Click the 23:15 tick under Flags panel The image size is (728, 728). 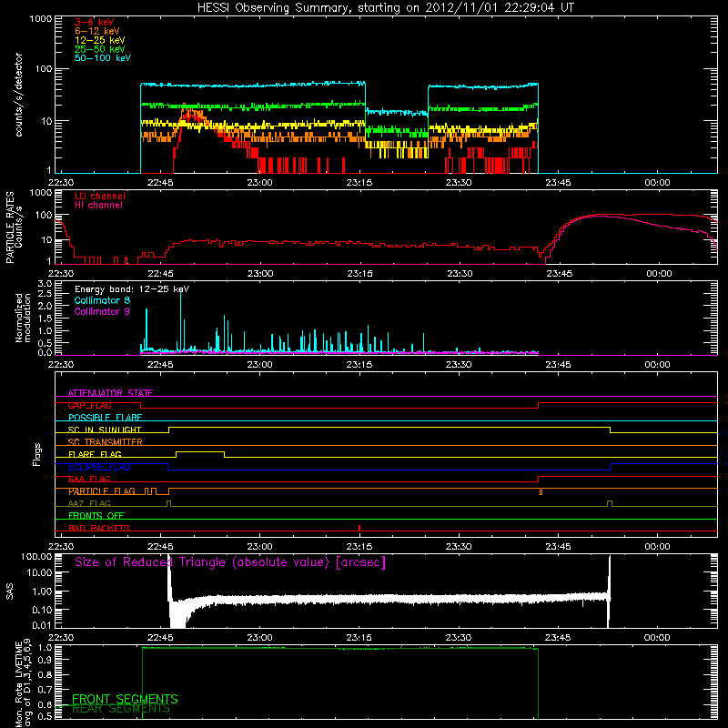tap(359, 547)
